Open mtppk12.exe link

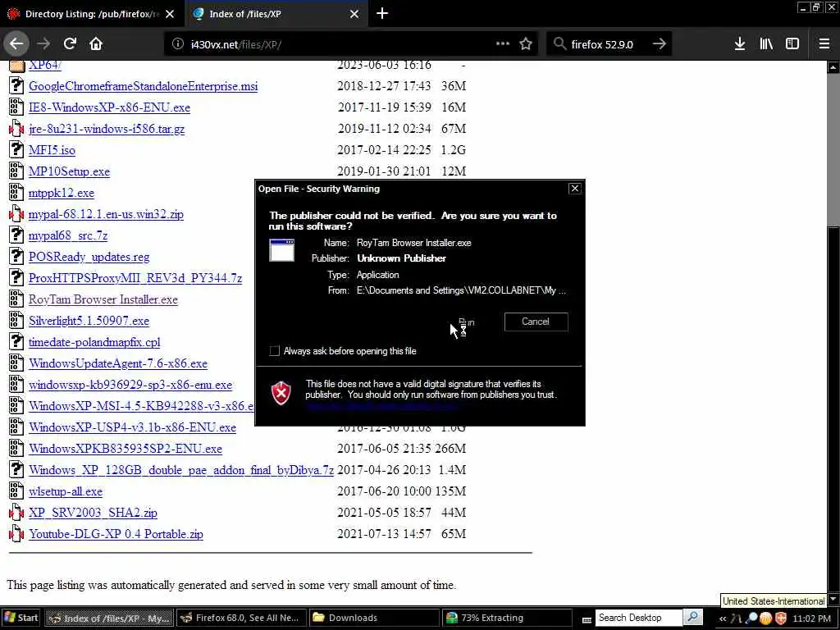[x=62, y=193]
